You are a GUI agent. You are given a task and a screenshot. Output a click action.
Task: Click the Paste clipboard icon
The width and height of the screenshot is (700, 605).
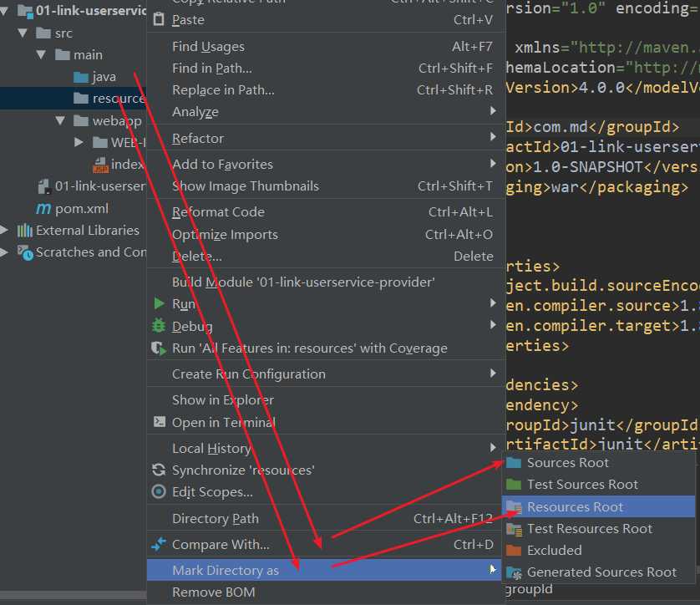point(159,19)
